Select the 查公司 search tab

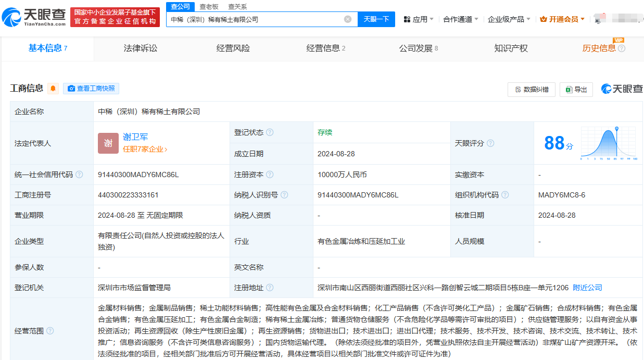[x=181, y=7]
